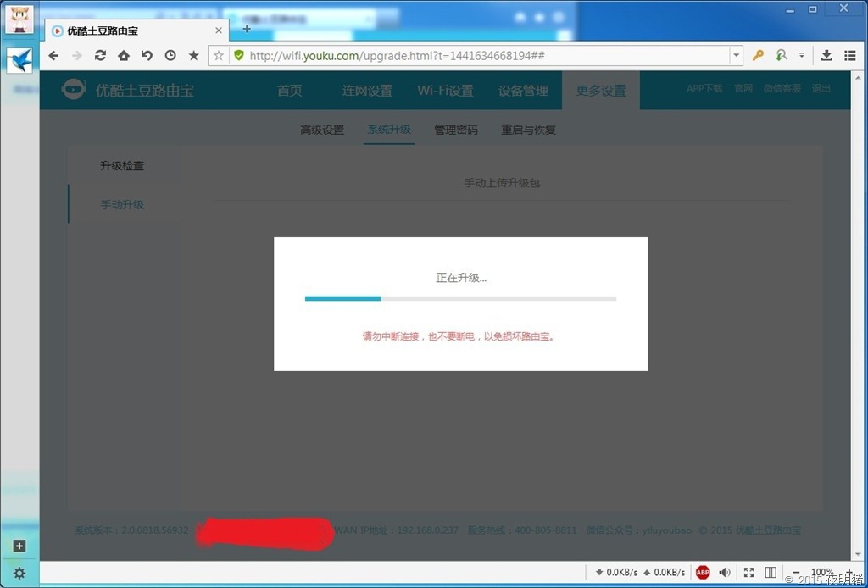Switch to the 系统升级 tab

pyautogui.click(x=389, y=130)
